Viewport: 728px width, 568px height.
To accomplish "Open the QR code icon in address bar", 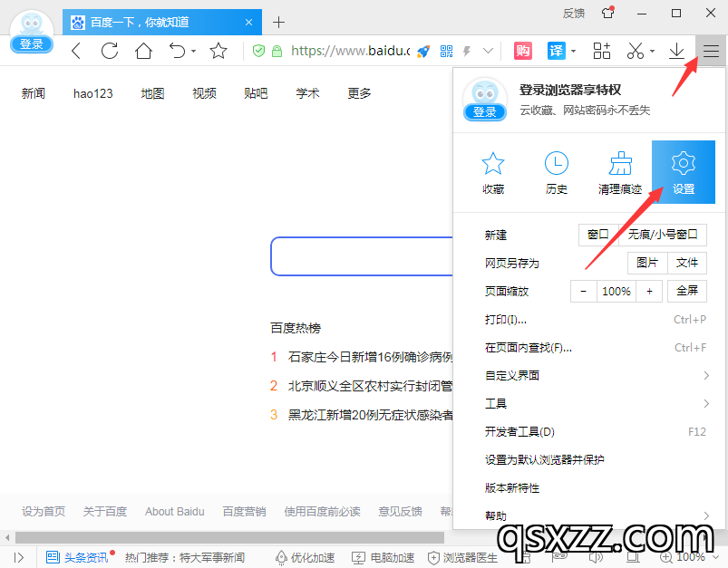I will click(446, 51).
